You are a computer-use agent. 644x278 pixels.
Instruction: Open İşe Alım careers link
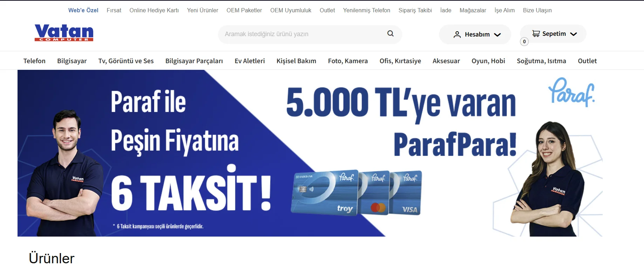(505, 10)
